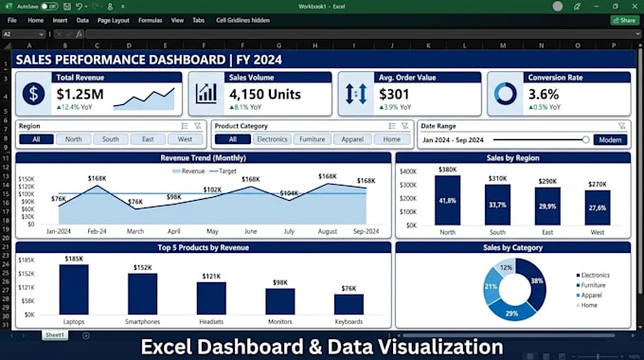This screenshot has height=360, width=644.
Task: Click the Enter checkmark in formula bar
Action: pyautogui.click(x=68, y=34)
